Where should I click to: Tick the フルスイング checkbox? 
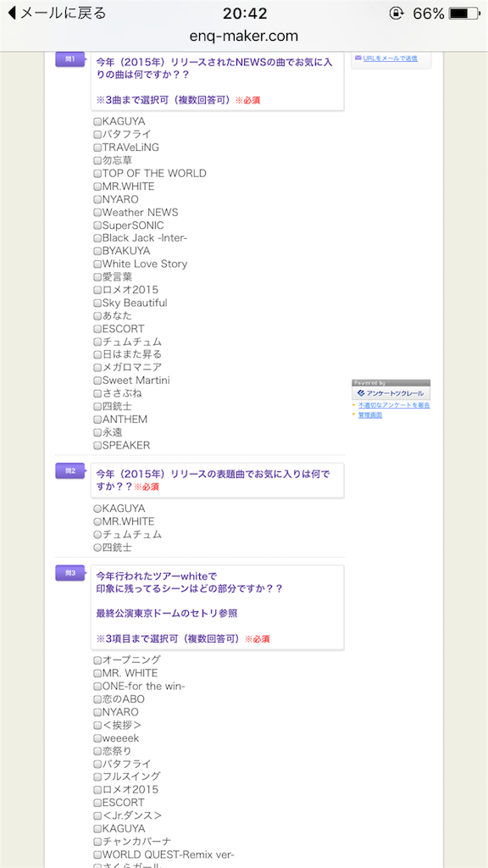click(x=97, y=777)
